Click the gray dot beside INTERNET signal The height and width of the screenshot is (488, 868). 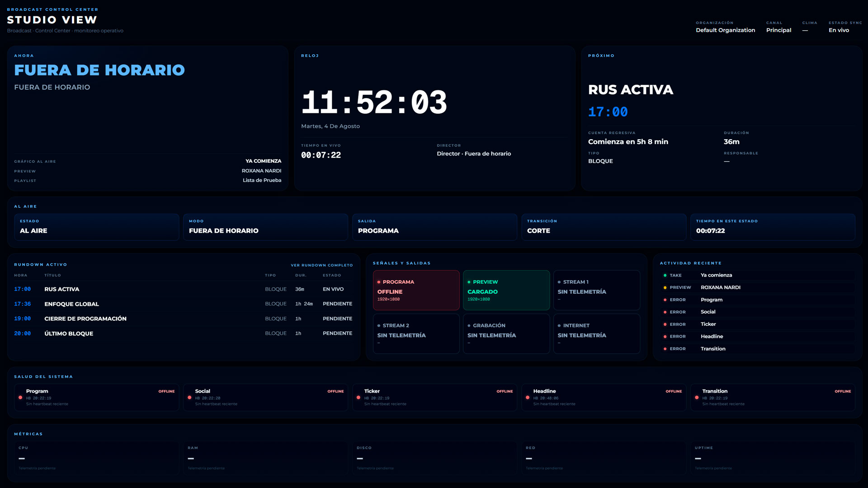(x=559, y=326)
